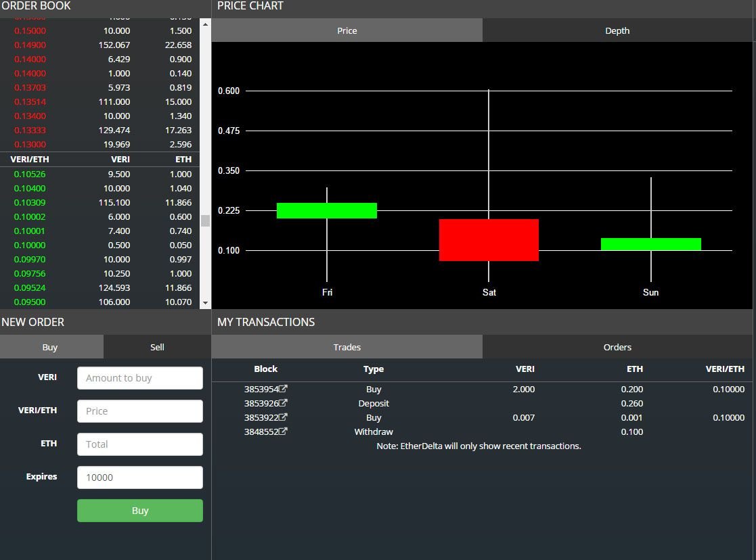Click order book scroll up arrow
The image size is (756, 560).
pyautogui.click(x=205, y=24)
